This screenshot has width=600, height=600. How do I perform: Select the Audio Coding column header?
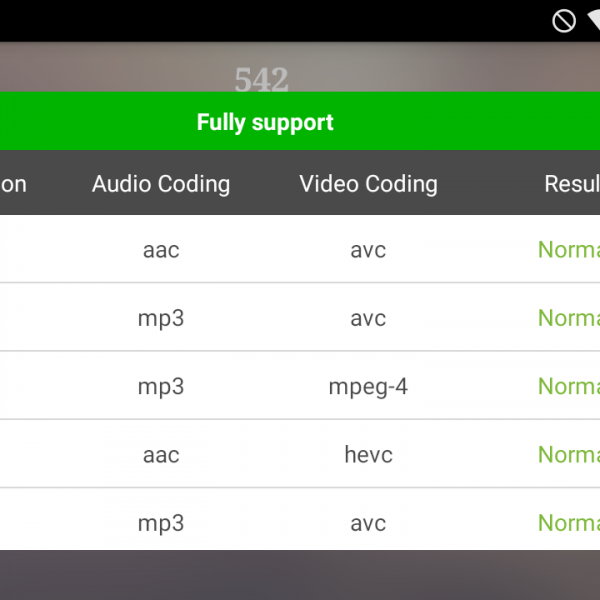(161, 184)
